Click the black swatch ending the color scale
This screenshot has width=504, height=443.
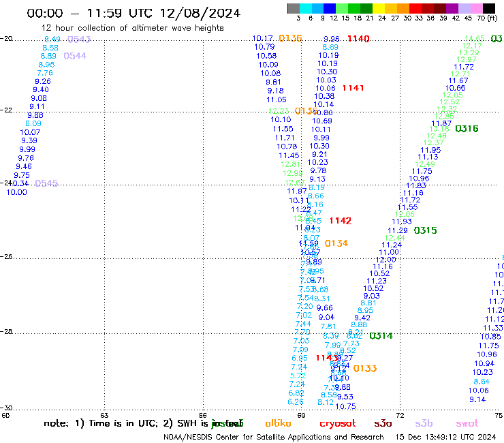pos(488,8)
